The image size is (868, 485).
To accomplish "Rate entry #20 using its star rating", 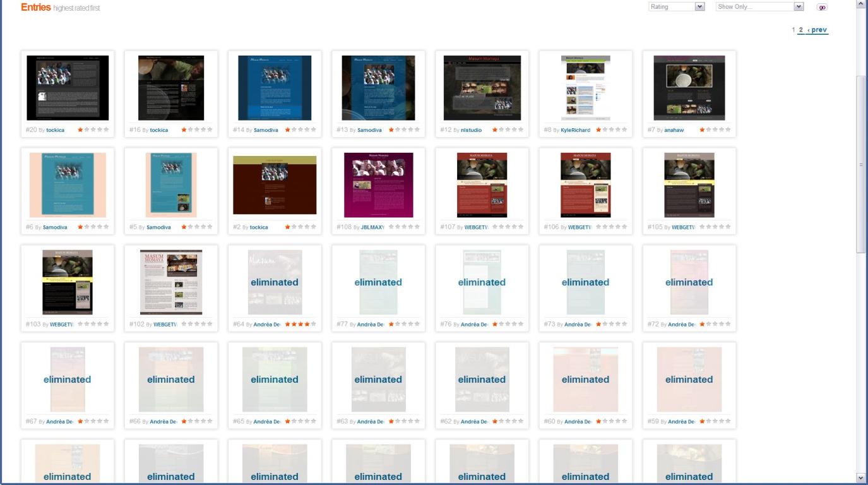I will click(x=93, y=129).
